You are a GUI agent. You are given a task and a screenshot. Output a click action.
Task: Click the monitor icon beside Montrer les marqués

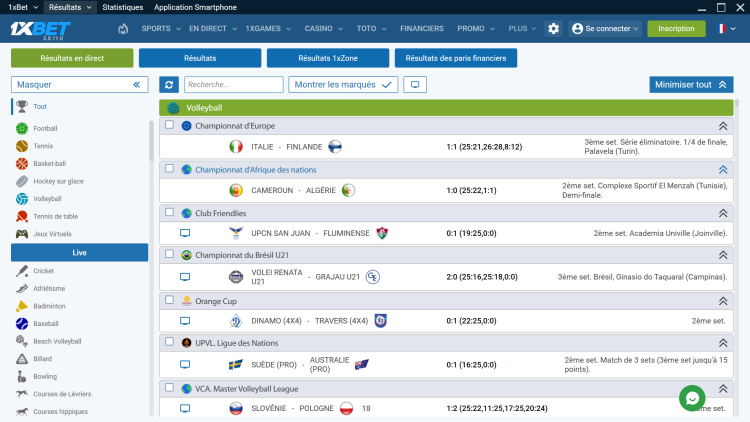coord(415,85)
